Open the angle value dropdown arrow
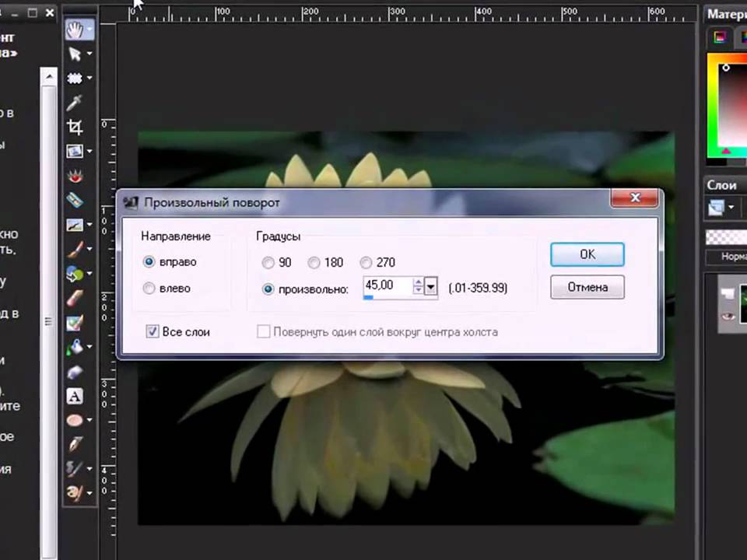747x560 pixels. [x=430, y=287]
